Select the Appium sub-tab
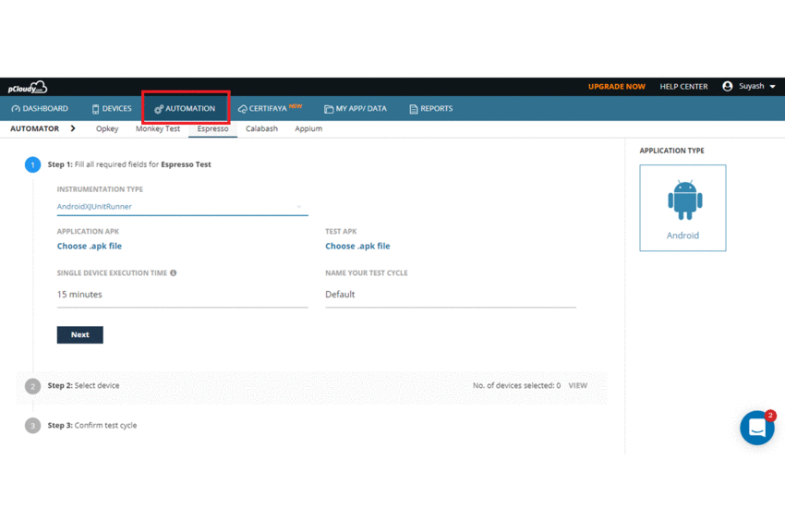This screenshot has width=785, height=532. (x=308, y=128)
